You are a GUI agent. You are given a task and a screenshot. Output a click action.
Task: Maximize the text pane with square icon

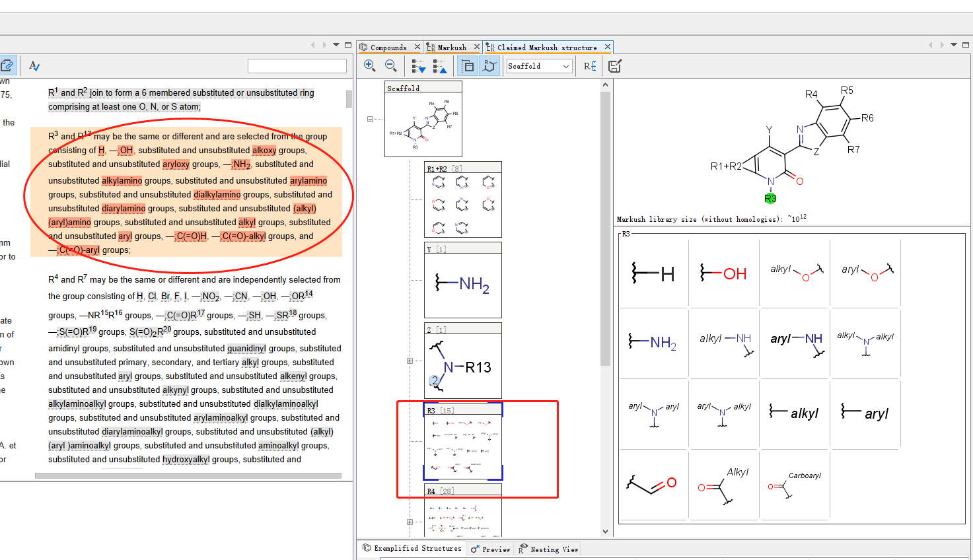(348, 45)
